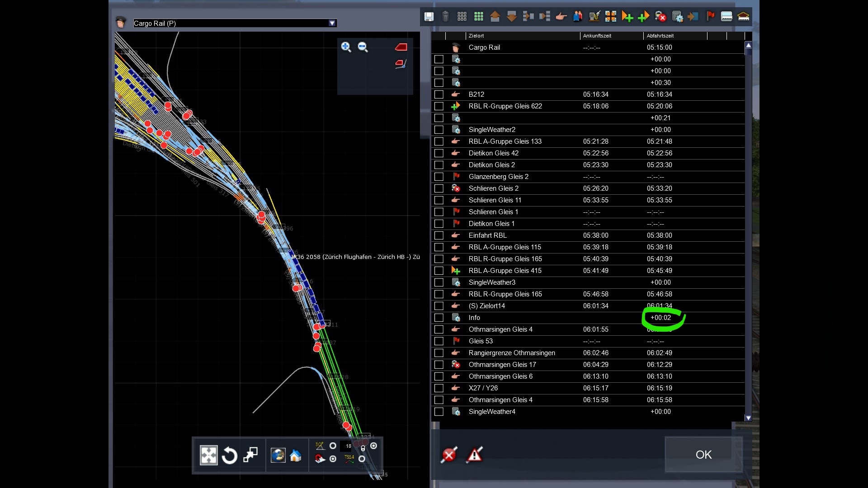This screenshot has height=488, width=868.
Task: Open the Cargo Rail (P) dropdown
Action: coord(332,23)
